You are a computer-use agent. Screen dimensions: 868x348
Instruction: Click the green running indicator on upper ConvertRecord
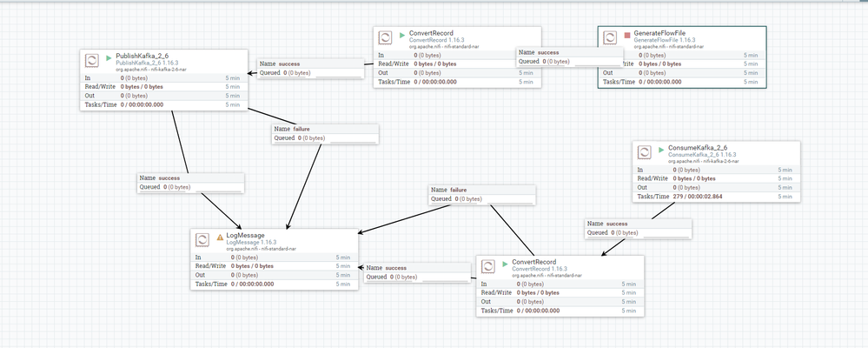(402, 34)
